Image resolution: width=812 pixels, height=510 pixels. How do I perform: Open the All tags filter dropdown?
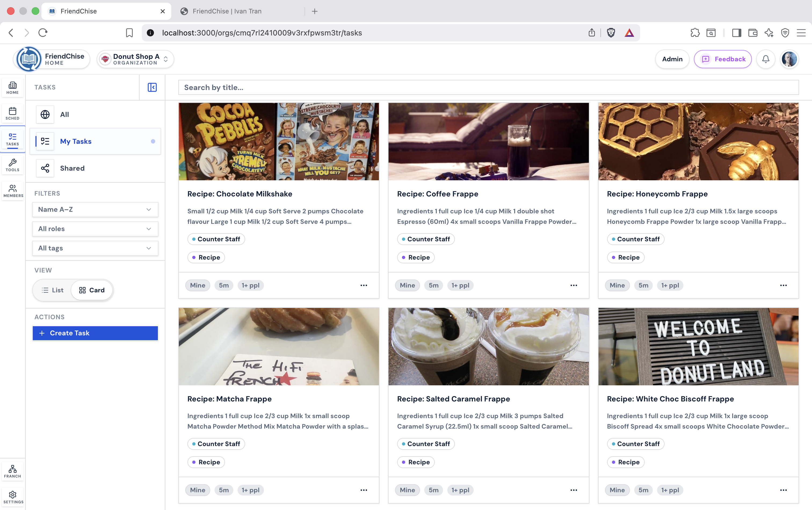pos(95,248)
